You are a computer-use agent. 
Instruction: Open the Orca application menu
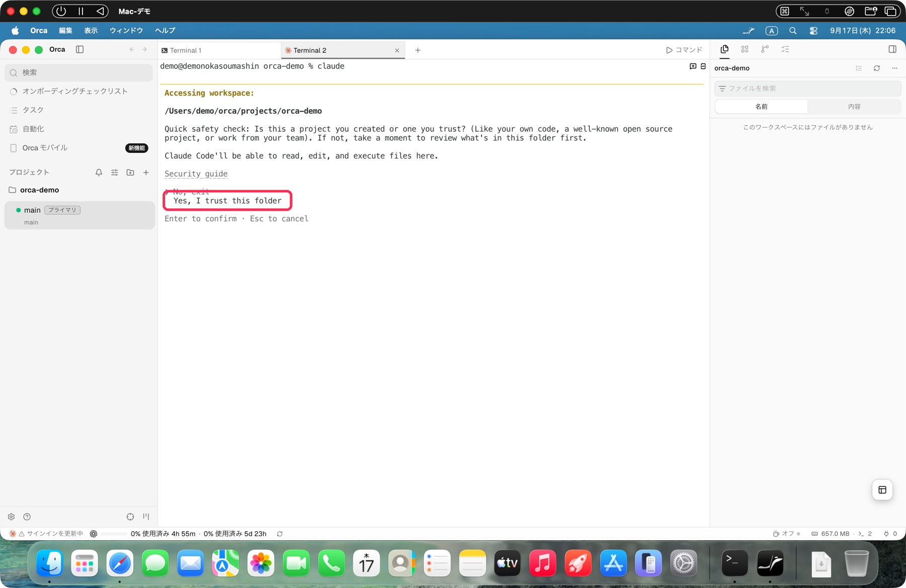click(x=39, y=31)
